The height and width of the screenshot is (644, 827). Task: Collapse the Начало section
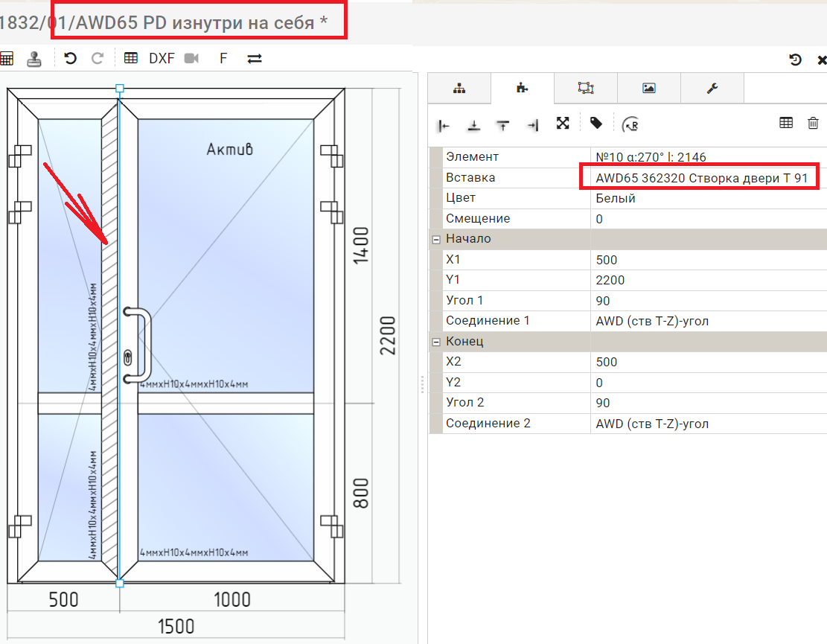pos(436,240)
